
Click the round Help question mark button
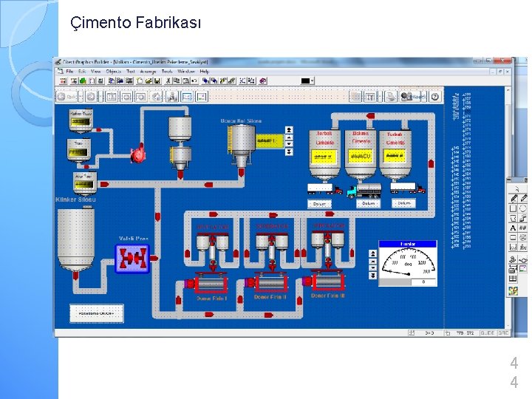pos(435,97)
